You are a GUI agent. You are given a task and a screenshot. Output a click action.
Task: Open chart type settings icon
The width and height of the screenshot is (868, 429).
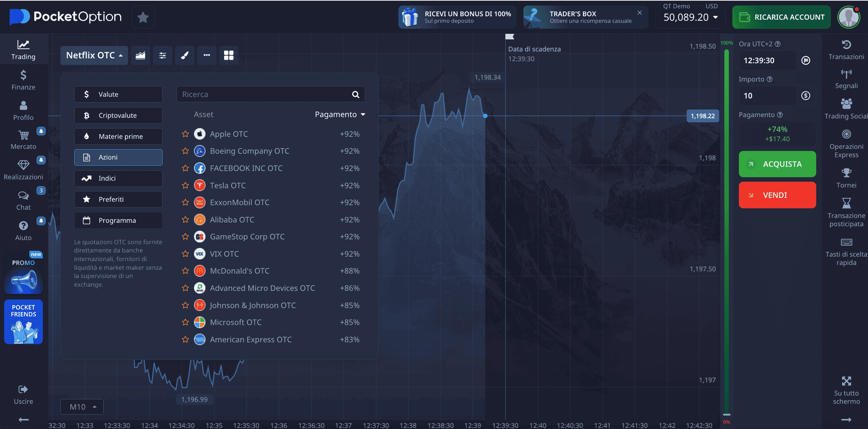[140, 55]
